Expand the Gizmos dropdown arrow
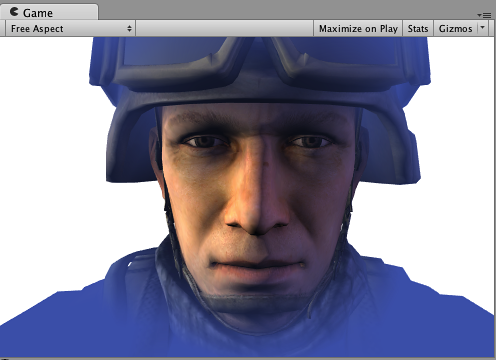The height and width of the screenshot is (360, 496). (482, 28)
